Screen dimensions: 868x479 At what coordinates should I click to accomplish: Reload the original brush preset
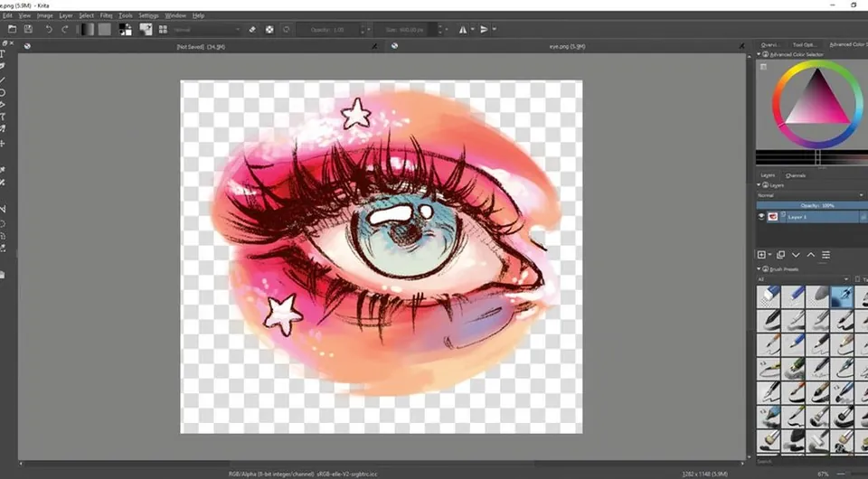(287, 29)
